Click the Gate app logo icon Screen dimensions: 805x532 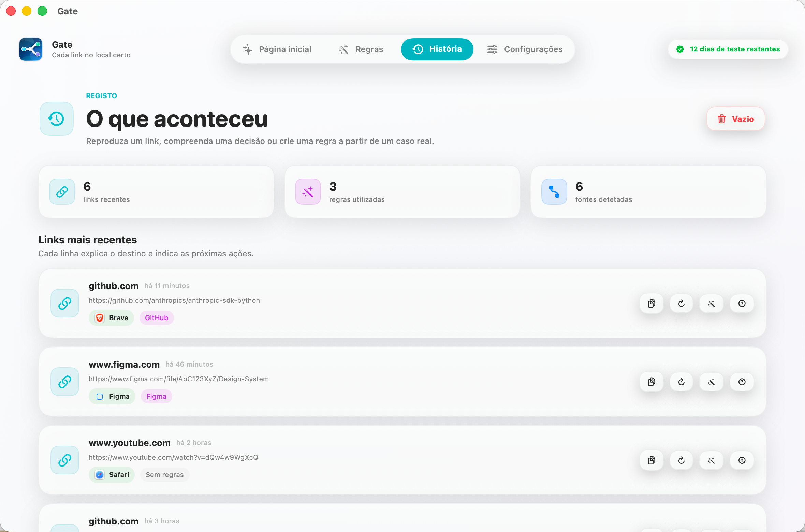click(31, 49)
